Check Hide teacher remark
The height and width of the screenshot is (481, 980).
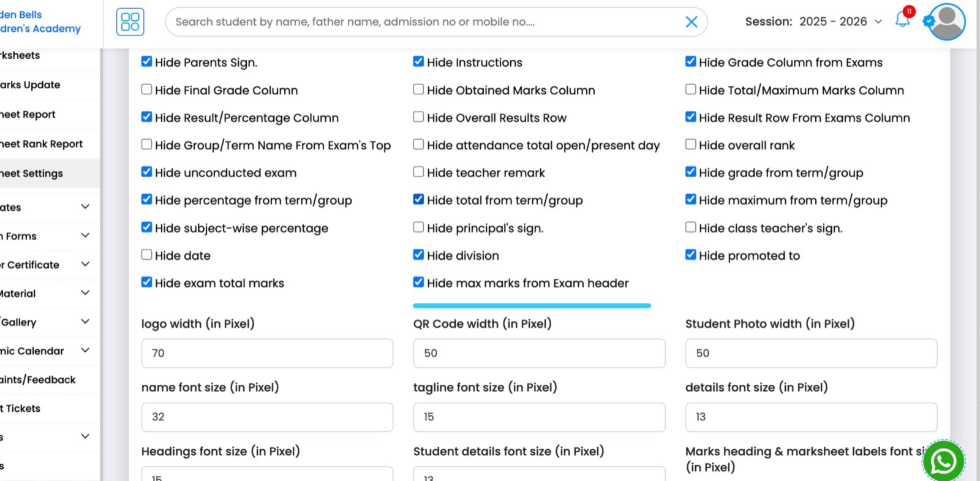point(418,172)
